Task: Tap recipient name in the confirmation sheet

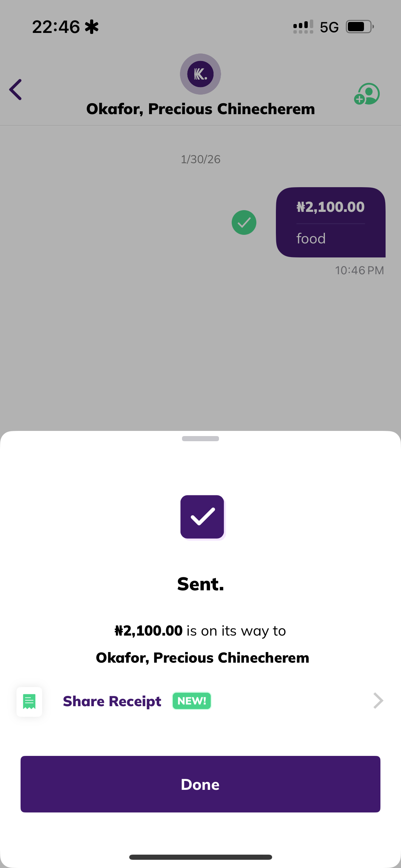Action: (202, 658)
